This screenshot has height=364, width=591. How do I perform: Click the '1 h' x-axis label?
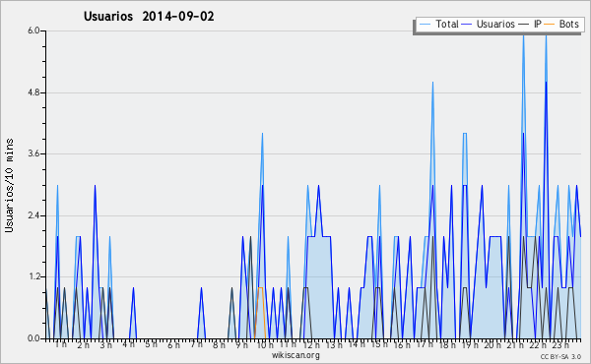point(61,344)
